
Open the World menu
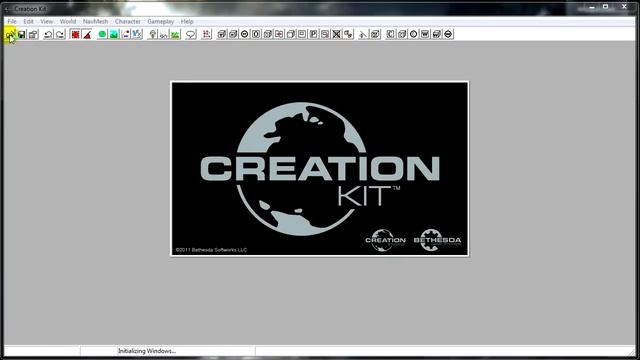[68, 21]
